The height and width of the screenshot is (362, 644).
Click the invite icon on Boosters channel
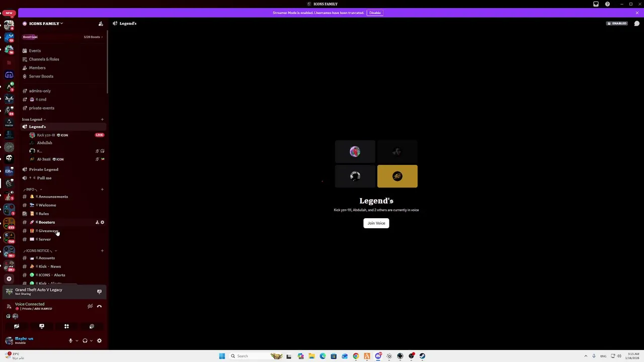click(97, 222)
